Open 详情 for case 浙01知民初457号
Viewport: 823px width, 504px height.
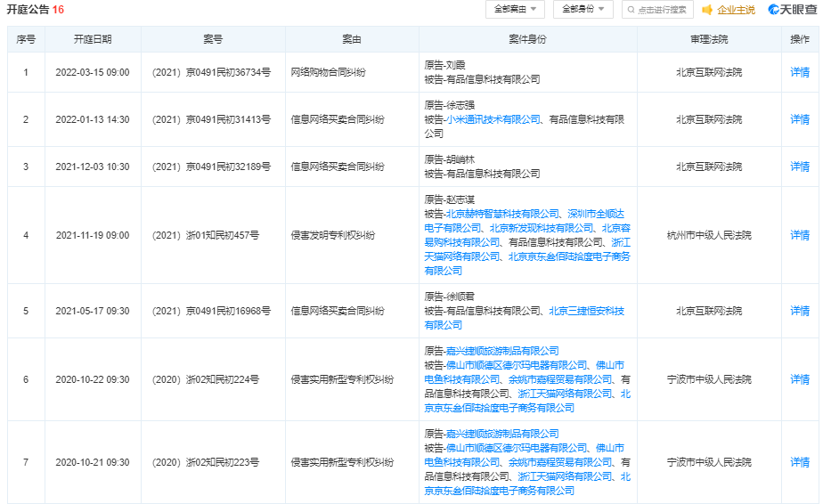pos(800,235)
